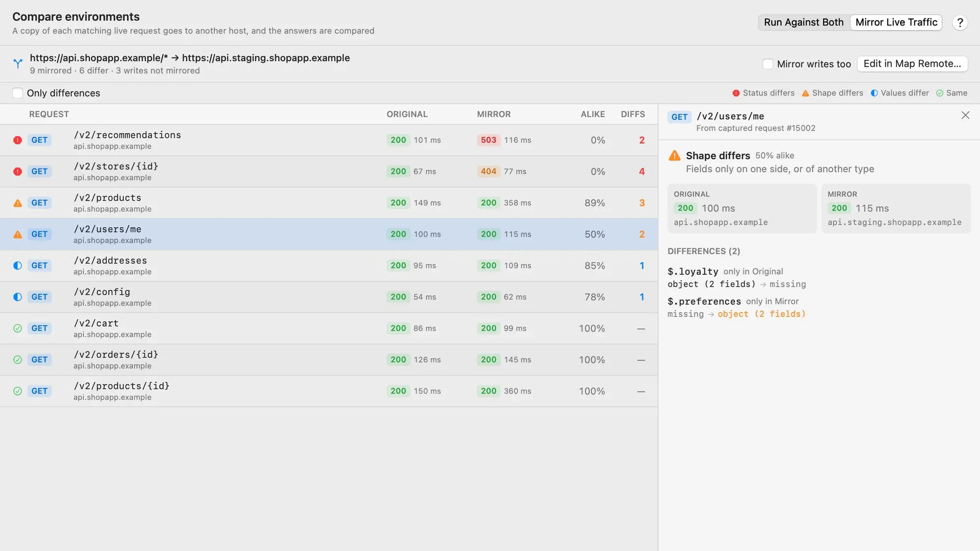Click the Same legend checkmark icon

(939, 93)
